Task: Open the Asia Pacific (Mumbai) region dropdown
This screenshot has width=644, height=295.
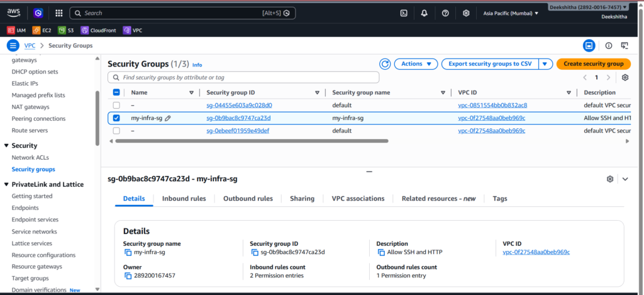Action: tap(511, 13)
